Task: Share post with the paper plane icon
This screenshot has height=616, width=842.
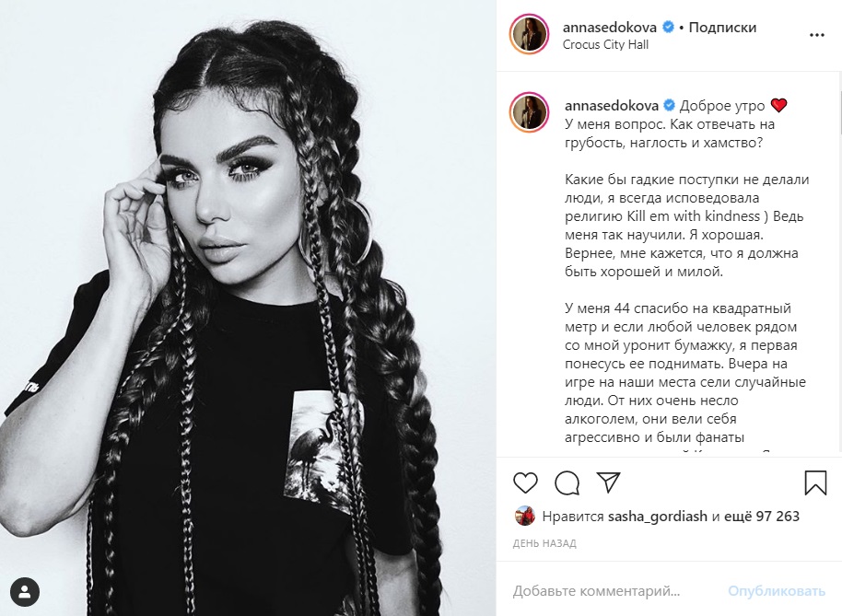Action: 608,482
